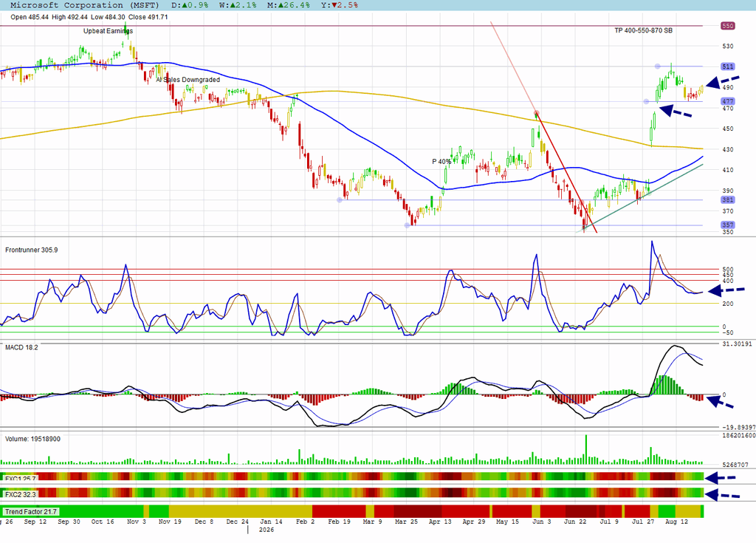This screenshot has width=756, height=543.
Task: Click the Close 491.71 price reading
Action: [x=148, y=17]
